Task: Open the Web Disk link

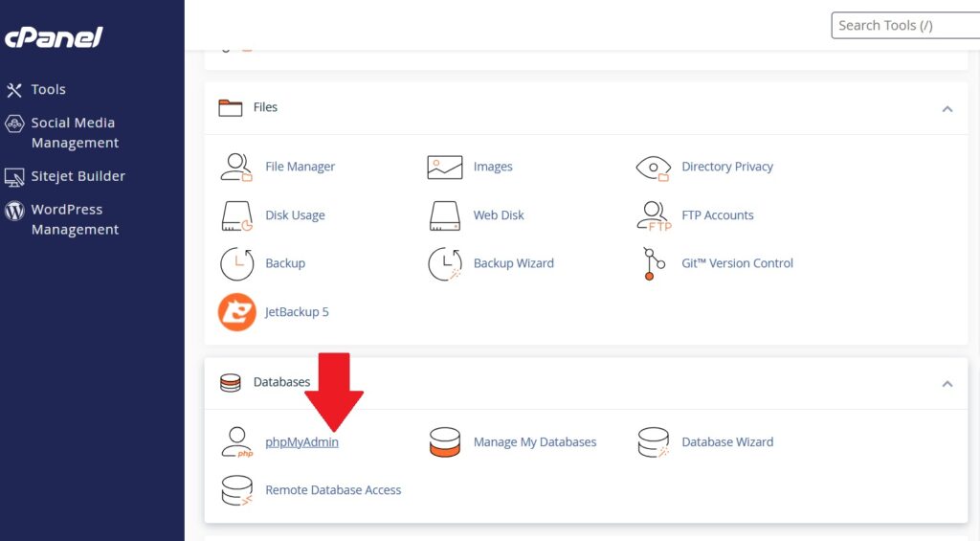Action: 498,215
